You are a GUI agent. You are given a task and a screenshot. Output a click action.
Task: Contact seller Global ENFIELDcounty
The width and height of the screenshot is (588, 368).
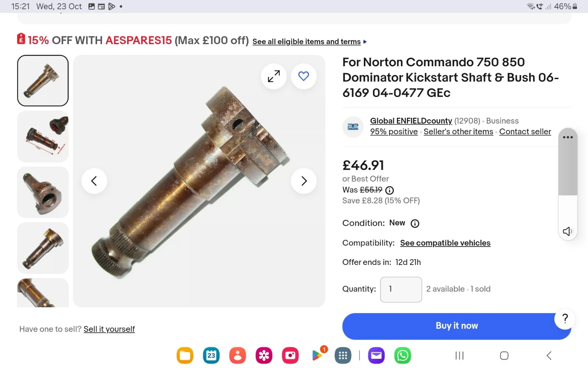click(x=525, y=131)
